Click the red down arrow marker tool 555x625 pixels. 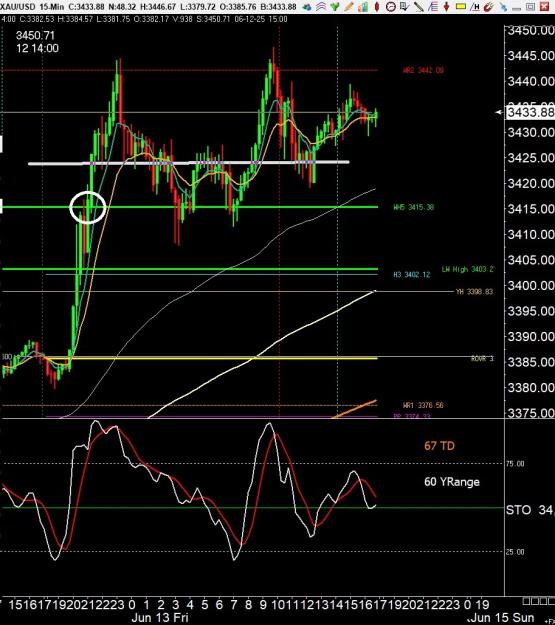(447, 7)
